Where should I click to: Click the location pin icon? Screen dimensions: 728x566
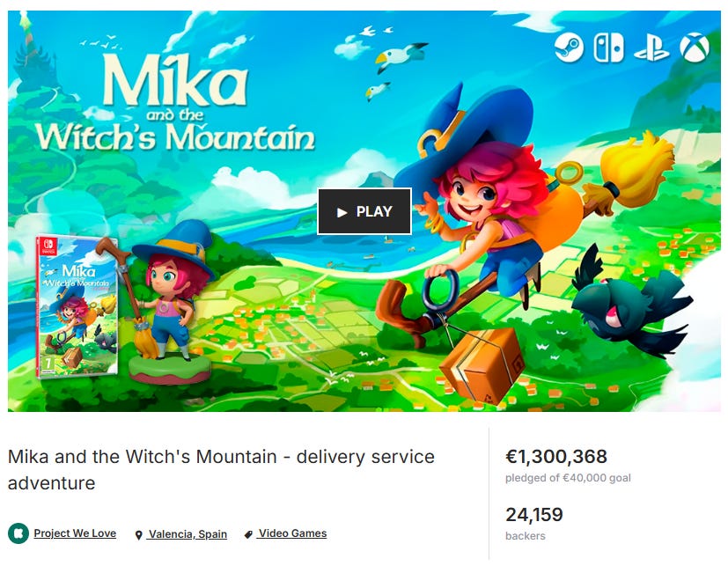tap(138, 535)
